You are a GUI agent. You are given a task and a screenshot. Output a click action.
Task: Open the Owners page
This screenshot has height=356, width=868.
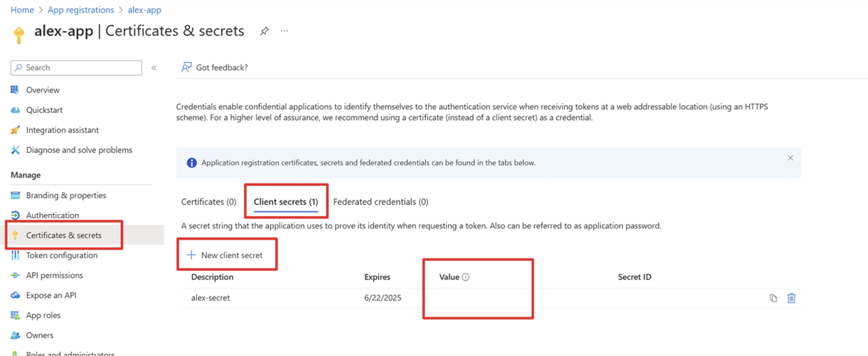pyautogui.click(x=40, y=335)
